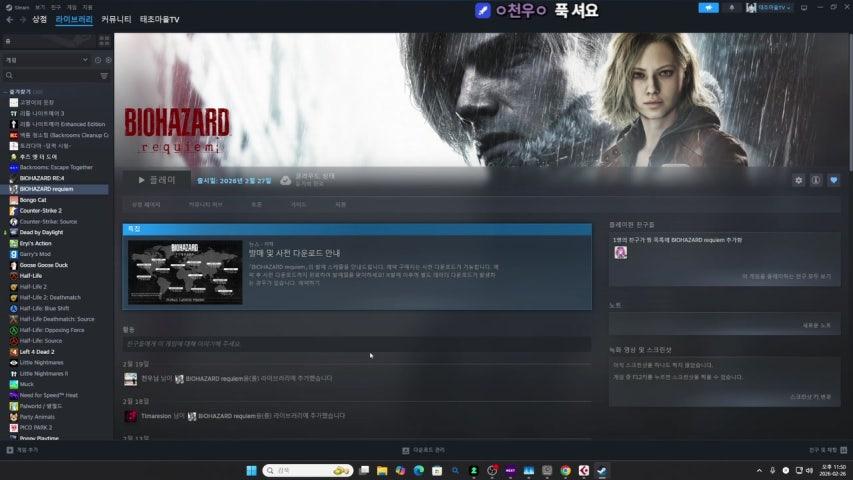Viewport: 853px width, 480px height.
Task: Click the cloud status icon
Action: pyautogui.click(x=285, y=180)
